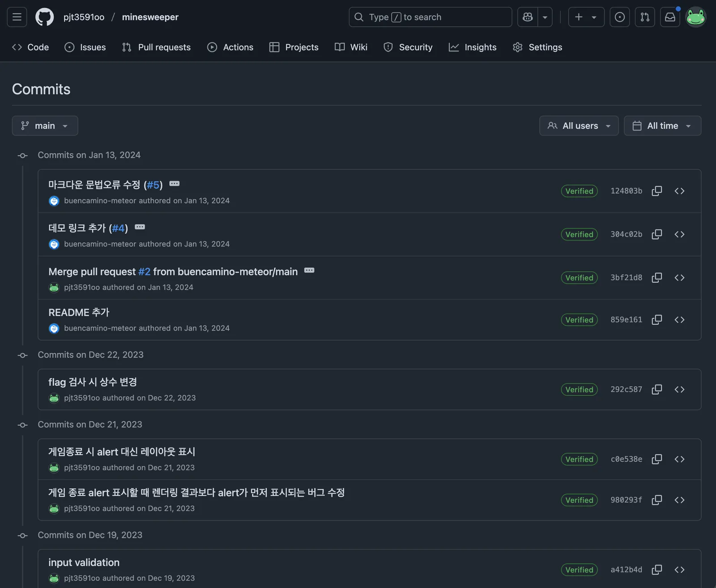Open the README 추가 commit
The image size is (716, 588).
point(79,313)
